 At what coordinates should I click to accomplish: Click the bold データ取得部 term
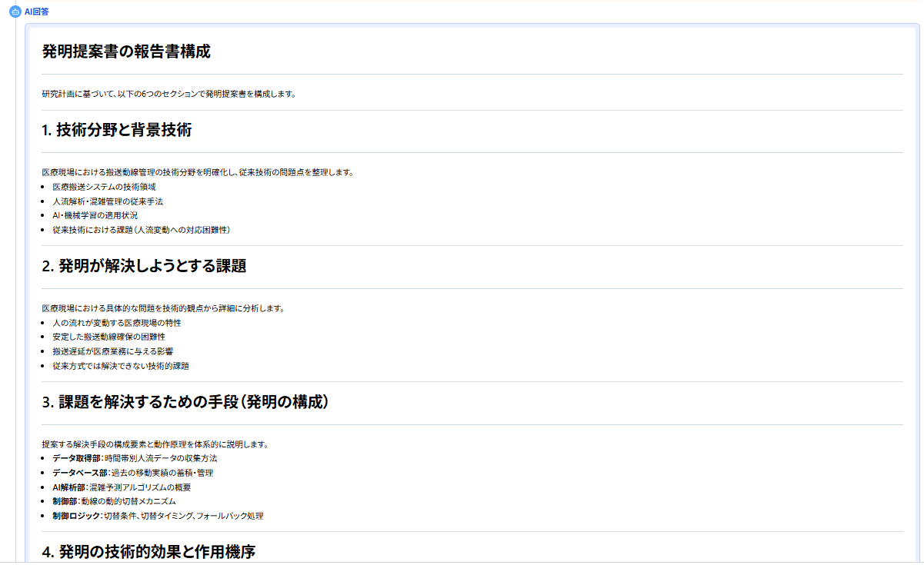pos(75,458)
